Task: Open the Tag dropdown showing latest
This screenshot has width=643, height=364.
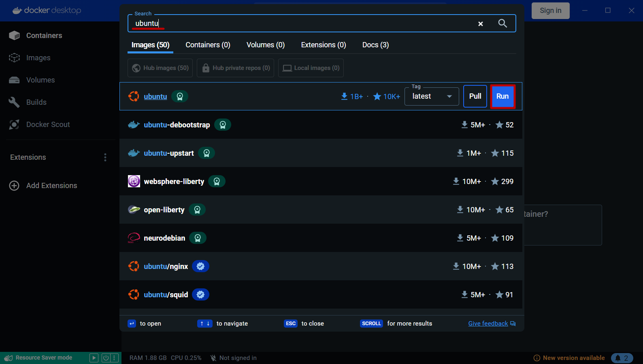Action: coord(432,96)
